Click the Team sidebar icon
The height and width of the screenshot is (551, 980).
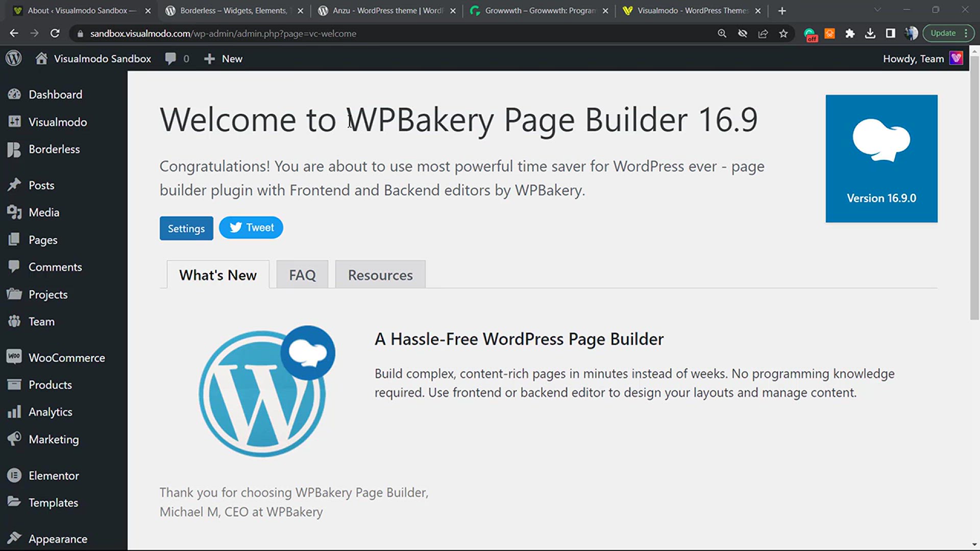tap(14, 321)
